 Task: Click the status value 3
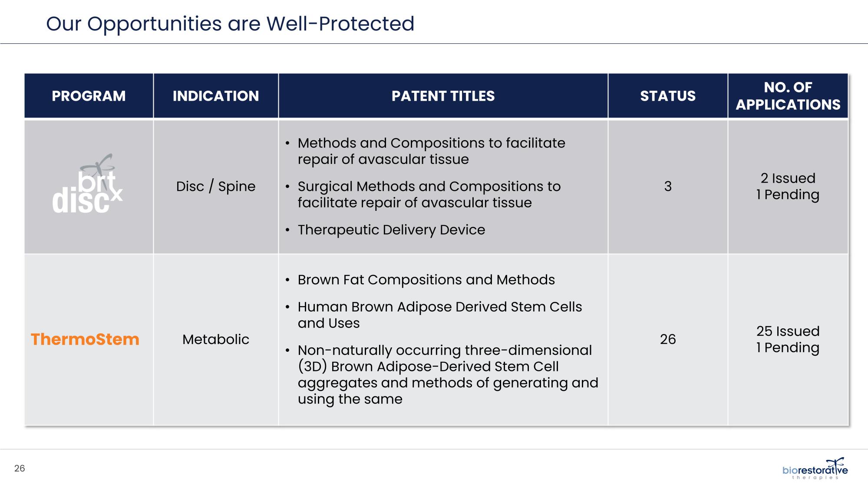(x=668, y=187)
